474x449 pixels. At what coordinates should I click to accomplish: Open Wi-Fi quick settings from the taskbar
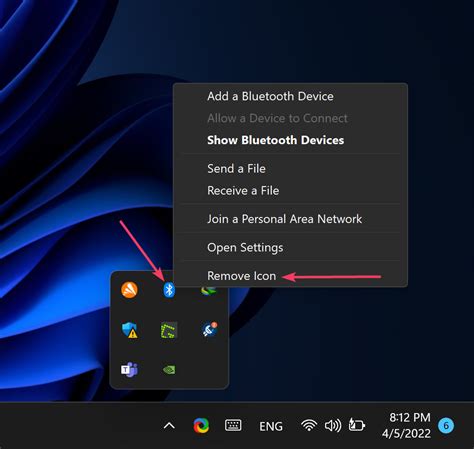(309, 426)
